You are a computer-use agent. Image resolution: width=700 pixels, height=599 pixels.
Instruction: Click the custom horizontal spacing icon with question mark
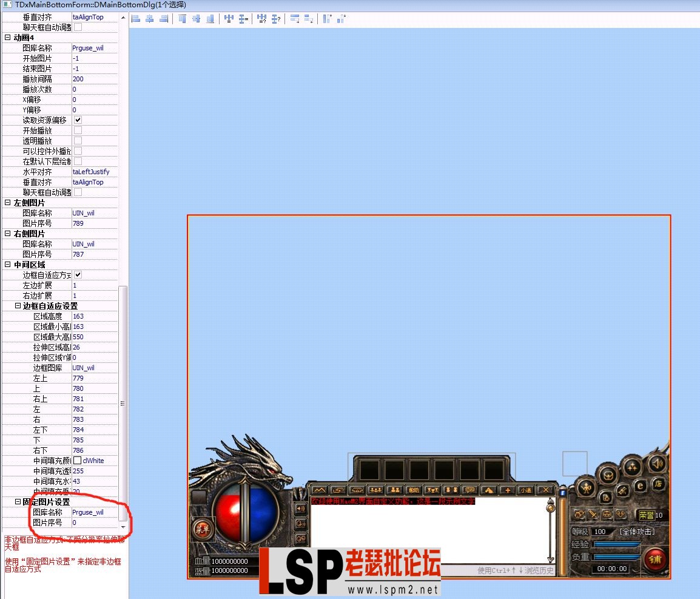tap(261, 19)
